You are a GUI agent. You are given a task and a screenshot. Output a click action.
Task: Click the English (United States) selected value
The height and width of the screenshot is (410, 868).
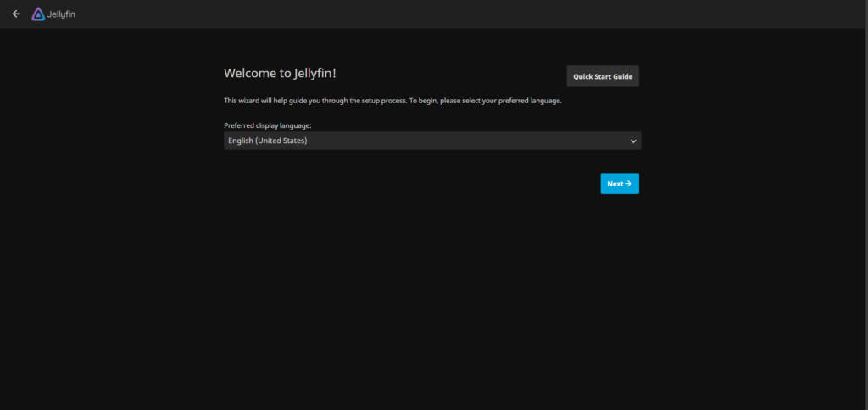point(267,141)
